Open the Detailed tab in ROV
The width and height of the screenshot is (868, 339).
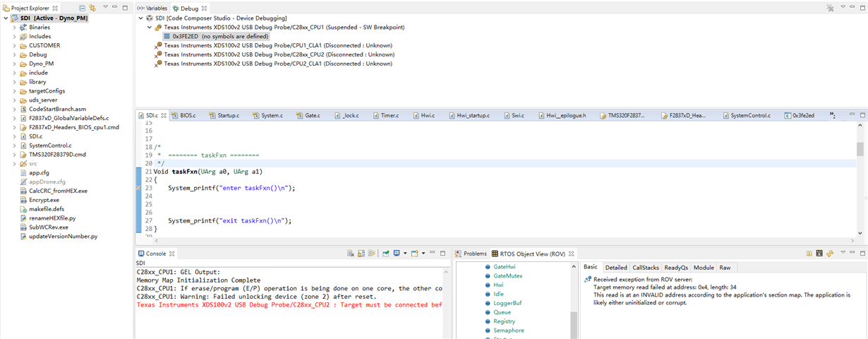616,268
